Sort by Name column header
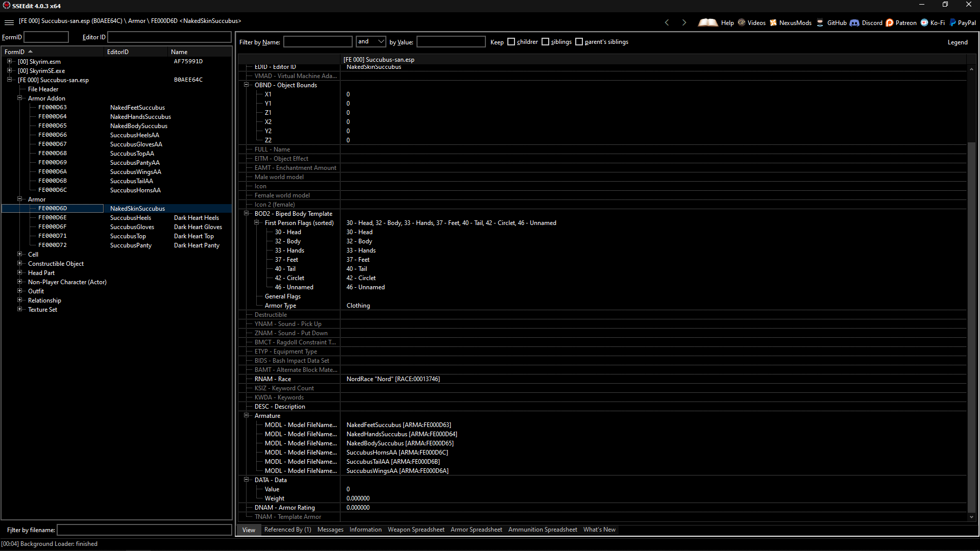The image size is (980, 551). [x=200, y=52]
